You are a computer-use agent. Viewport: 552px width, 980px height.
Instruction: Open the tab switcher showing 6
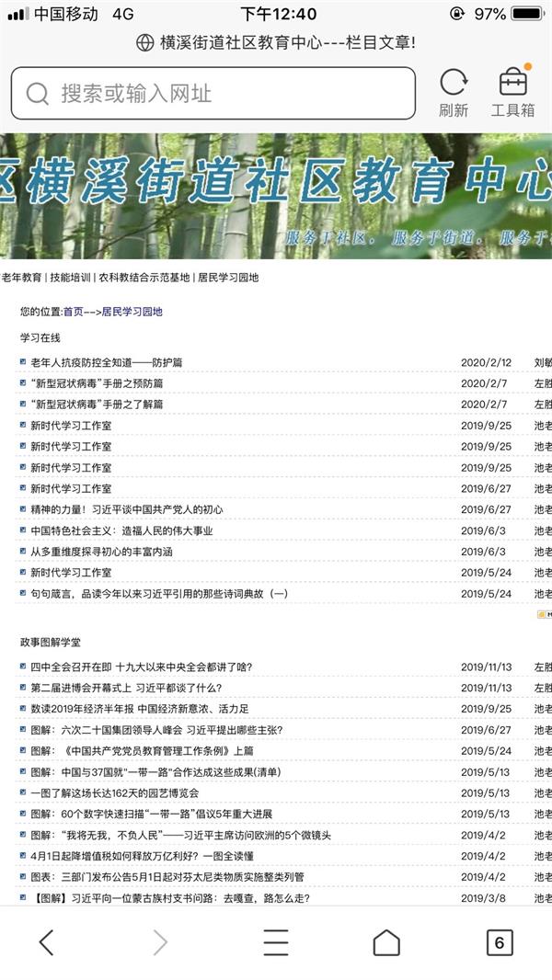click(499, 941)
